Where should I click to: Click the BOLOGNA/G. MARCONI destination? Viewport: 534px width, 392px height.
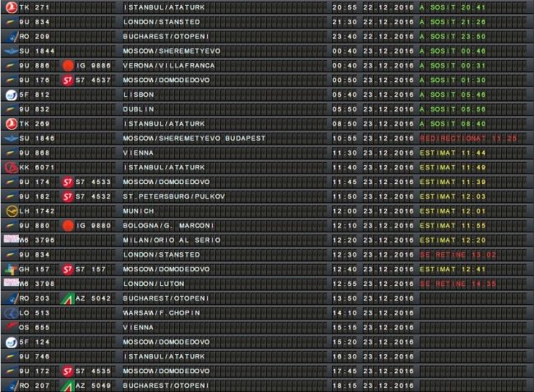point(168,226)
